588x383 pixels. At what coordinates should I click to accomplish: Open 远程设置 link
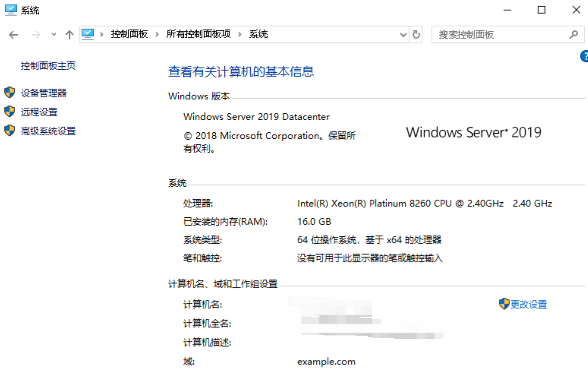click(x=39, y=112)
